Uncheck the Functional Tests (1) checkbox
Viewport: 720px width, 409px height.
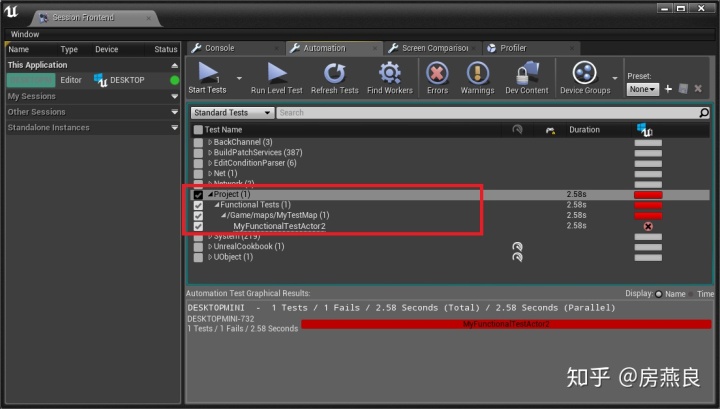(198, 205)
